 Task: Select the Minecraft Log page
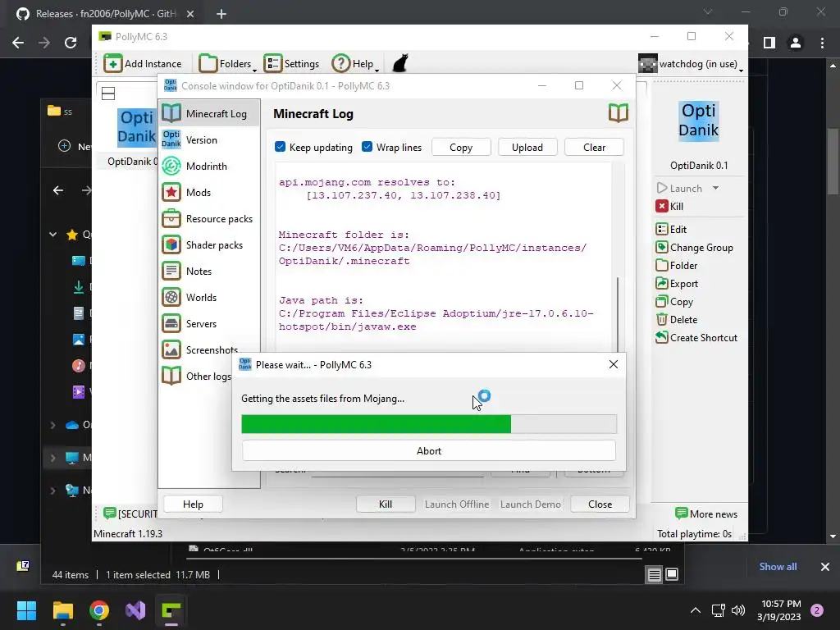coord(209,113)
